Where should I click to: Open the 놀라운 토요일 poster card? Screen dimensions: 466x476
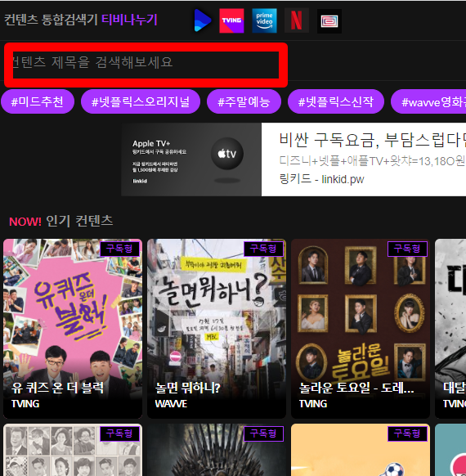pyautogui.click(x=361, y=329)
